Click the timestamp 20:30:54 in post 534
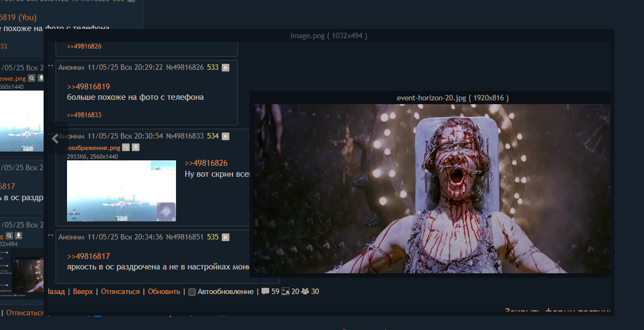644x330 pixels. pyautogui.click(x=149, y=136)
